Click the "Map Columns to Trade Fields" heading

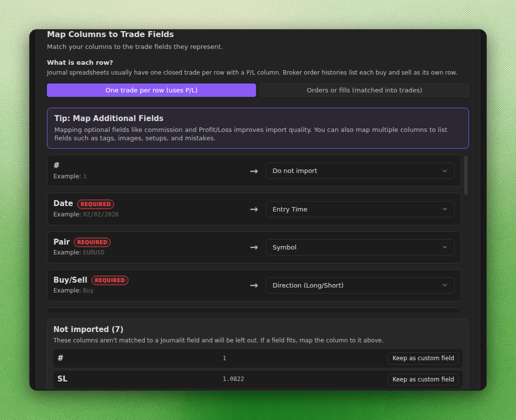point(110,34)
